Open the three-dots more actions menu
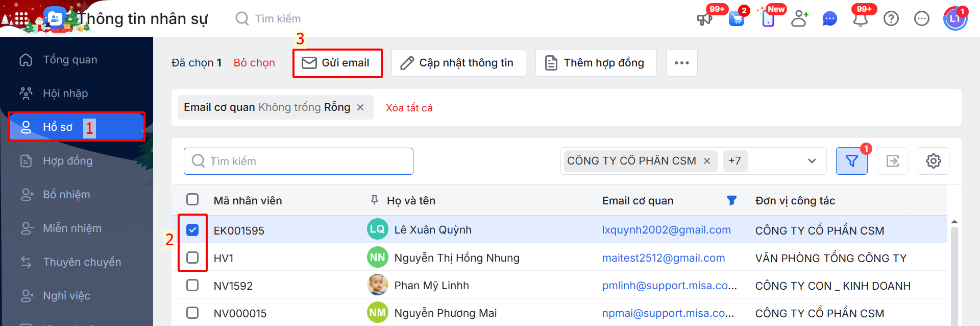This screenshot has width=980, height=326. click(x=681, y=63)
